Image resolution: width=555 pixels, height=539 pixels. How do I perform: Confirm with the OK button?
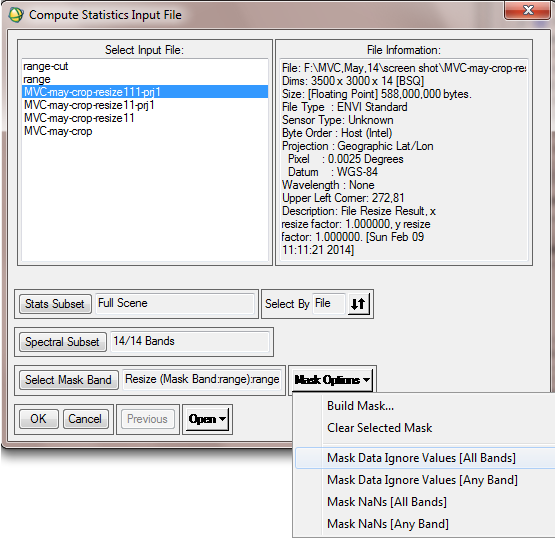pos(38,419)
